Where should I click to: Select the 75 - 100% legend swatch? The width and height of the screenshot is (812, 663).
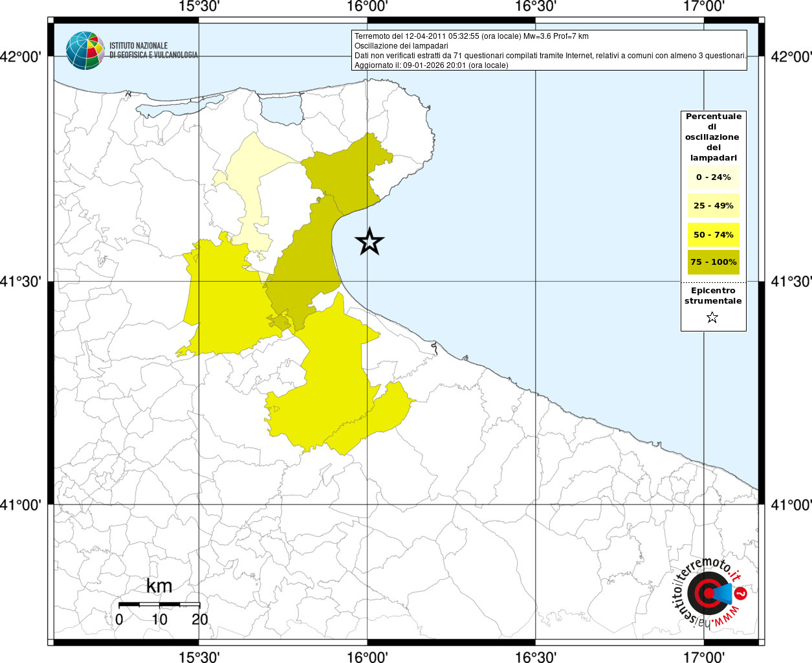pos(713,262)
